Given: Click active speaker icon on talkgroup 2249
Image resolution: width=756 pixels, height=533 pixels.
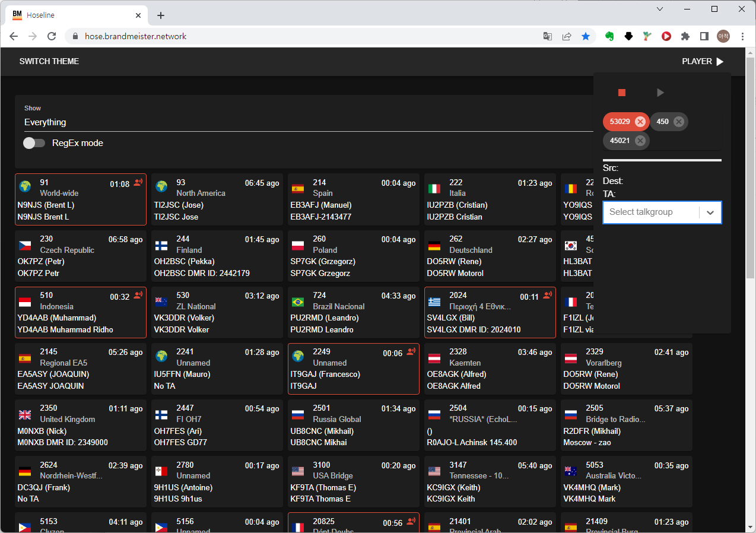Looking at the screenshot, I should tap(411, 352).
